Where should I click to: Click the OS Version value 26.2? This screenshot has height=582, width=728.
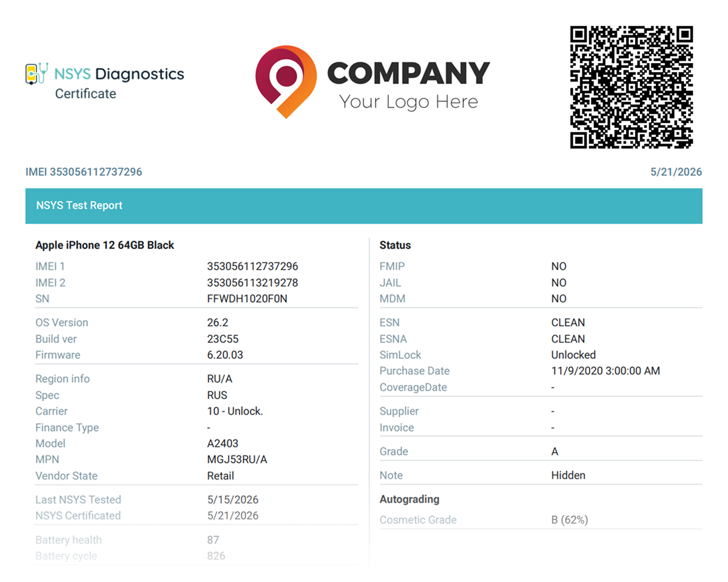coord(218,323)
